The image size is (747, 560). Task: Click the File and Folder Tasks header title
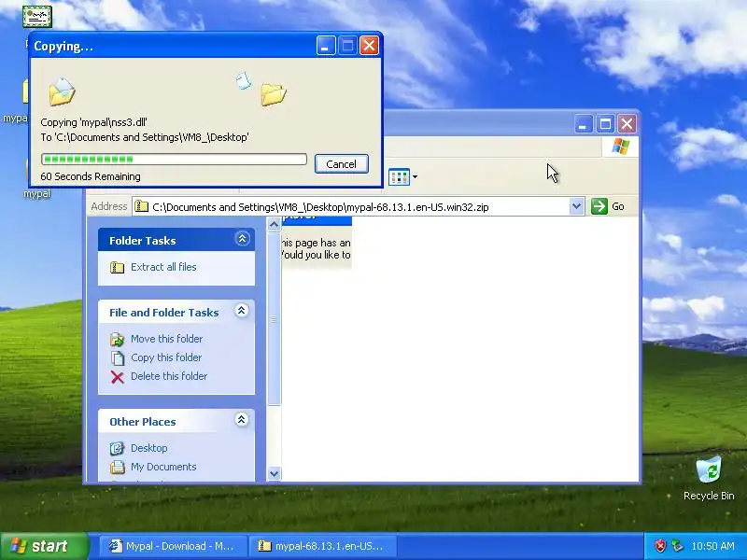pyautogui.click(x=164, y=313)
